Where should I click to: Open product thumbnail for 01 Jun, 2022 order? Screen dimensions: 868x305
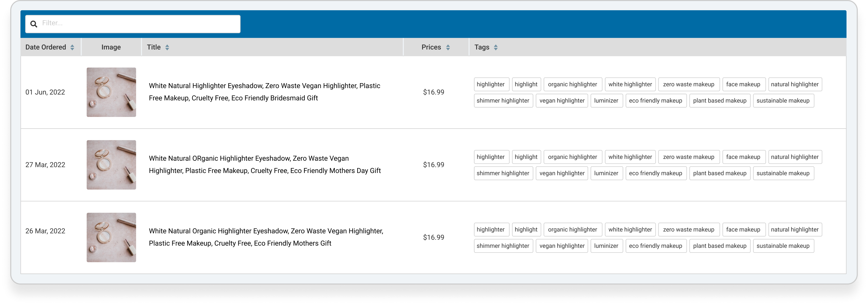click(x=111, y=92)
